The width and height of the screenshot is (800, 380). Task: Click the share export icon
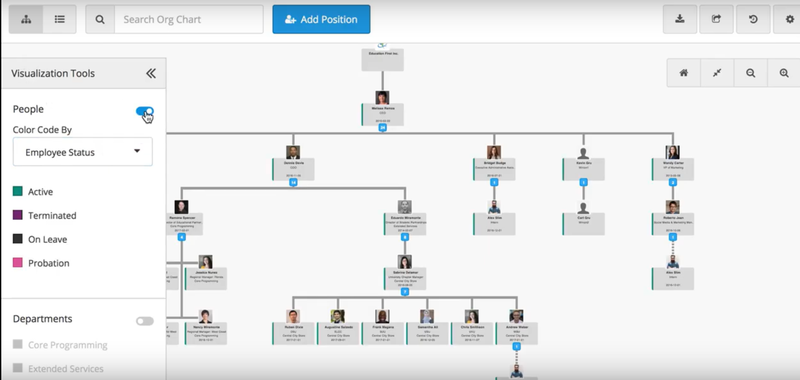pos(716,19)
